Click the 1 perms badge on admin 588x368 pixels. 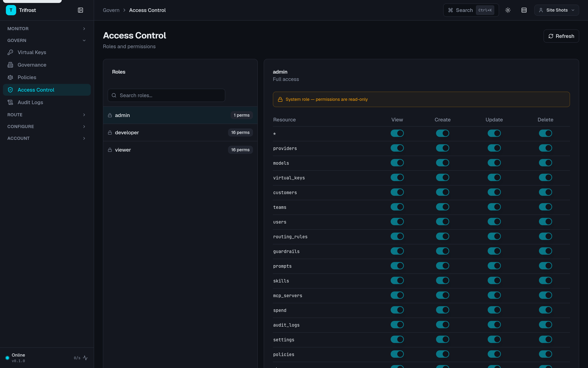click(241, 115)
